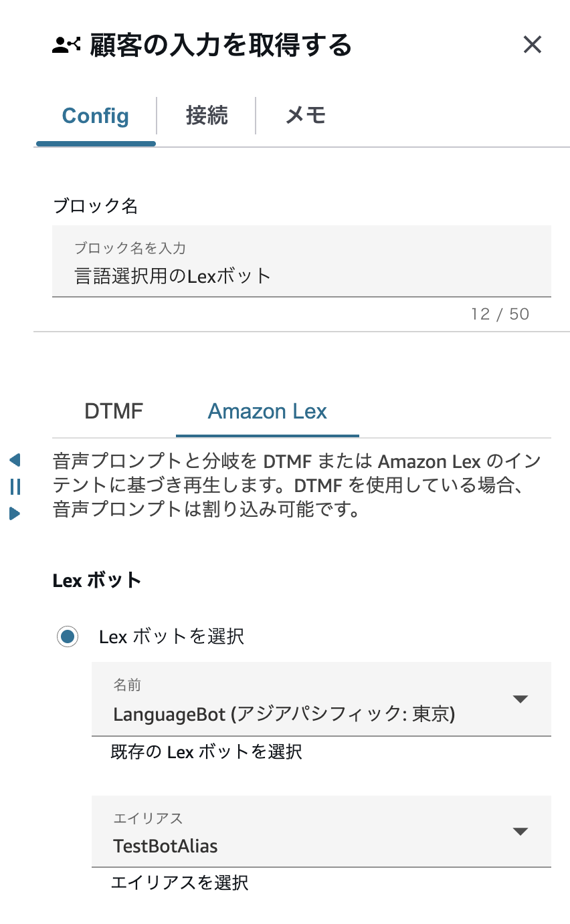
Task: Click the arrow in the エイリアス dropdown
Action: click(x=520, y=832)
